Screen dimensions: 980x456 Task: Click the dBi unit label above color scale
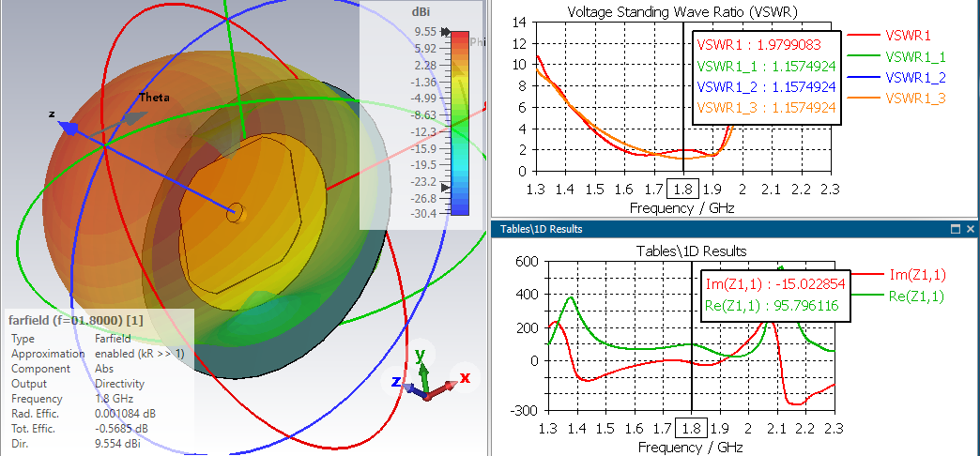420,11
